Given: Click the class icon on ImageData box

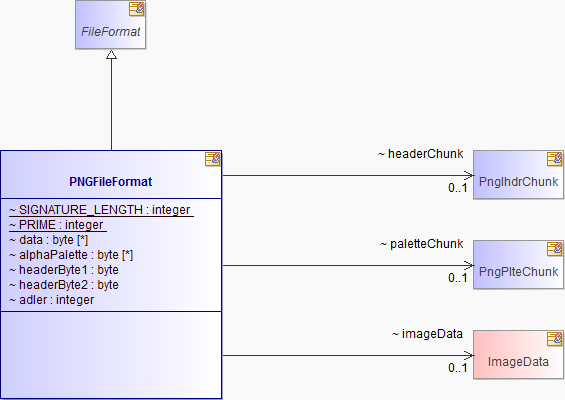Looking at the screenshot, I should 554,339.
